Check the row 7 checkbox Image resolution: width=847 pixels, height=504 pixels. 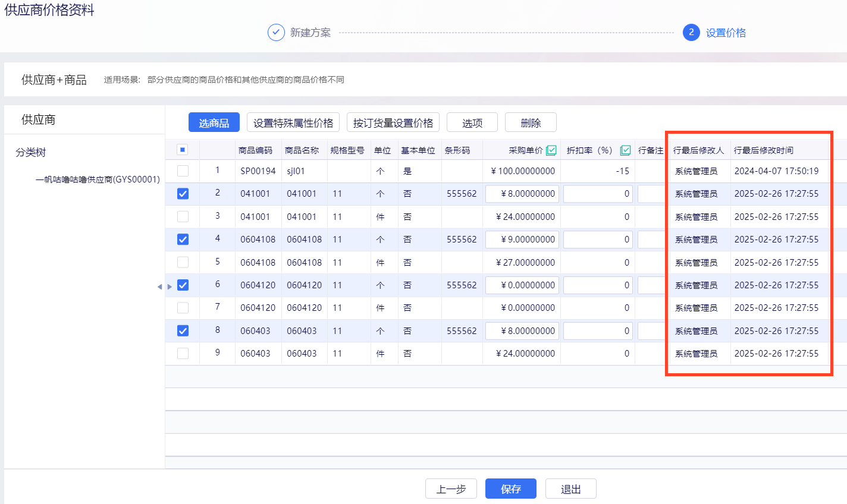click(183, 308)
